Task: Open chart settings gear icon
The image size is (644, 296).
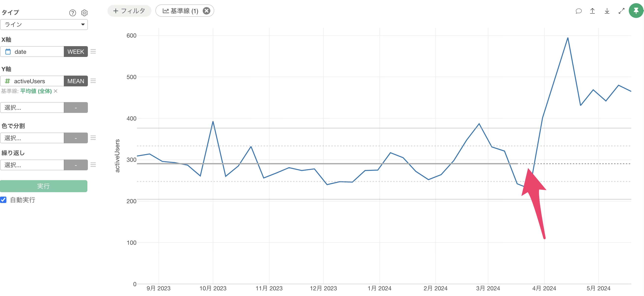Action: [x=84, y=13]
